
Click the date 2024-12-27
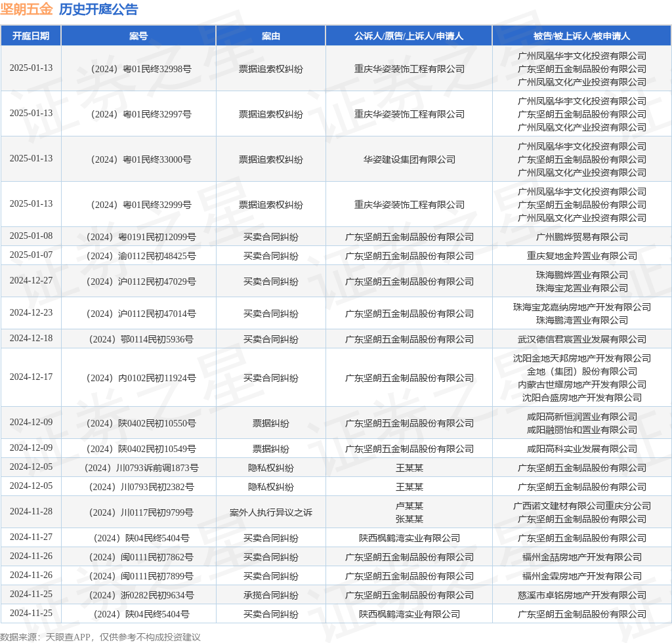pyautogui.click(x=31, y=280)
